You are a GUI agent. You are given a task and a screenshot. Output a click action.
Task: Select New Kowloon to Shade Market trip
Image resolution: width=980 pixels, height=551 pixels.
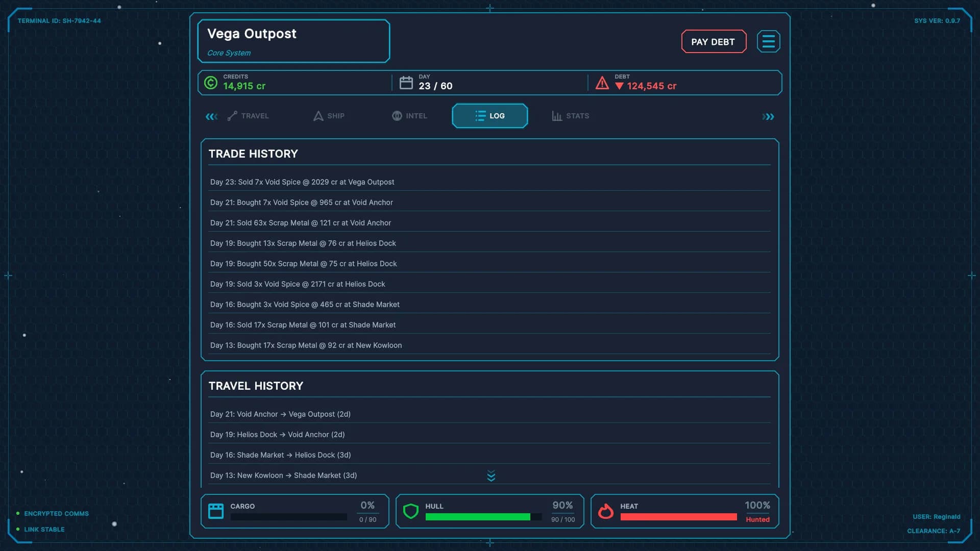coord(489,475)
